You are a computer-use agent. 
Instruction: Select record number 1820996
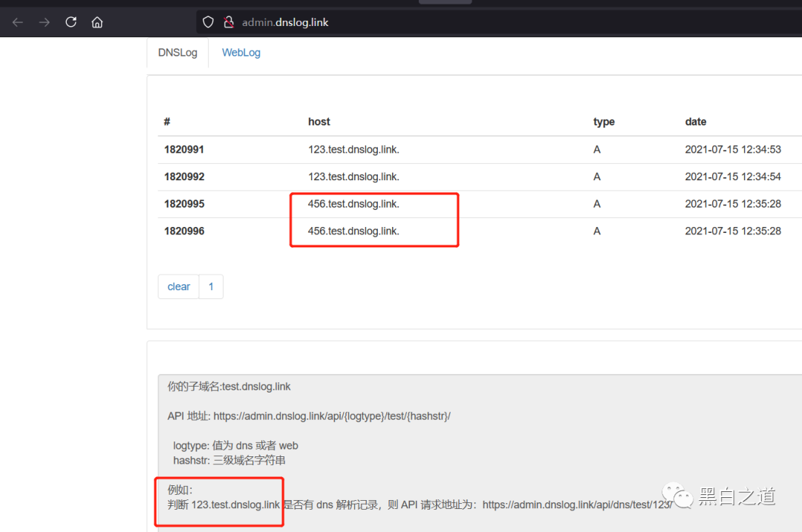(x=184, y=231)
